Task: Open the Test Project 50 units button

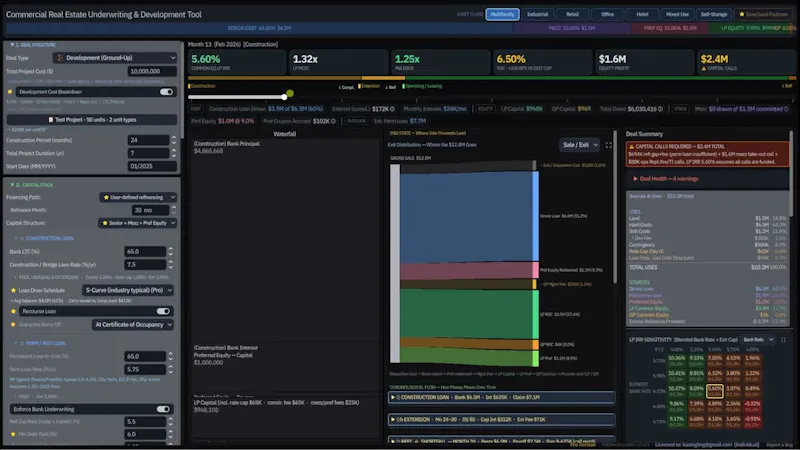Action: point(92,119)
